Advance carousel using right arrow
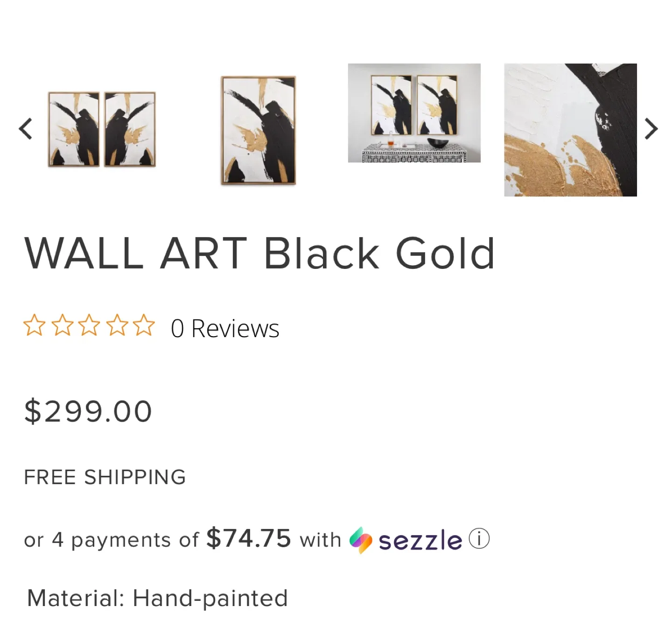Image resolution: width=672 pixels, height=642 pixels. pos(651,128)
